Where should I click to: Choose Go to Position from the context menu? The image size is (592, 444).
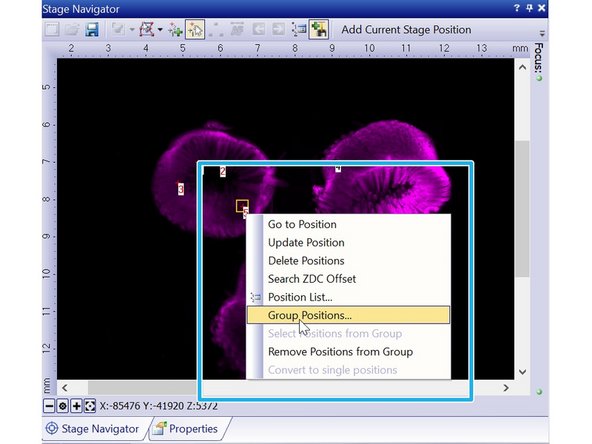tap(348, 224)
